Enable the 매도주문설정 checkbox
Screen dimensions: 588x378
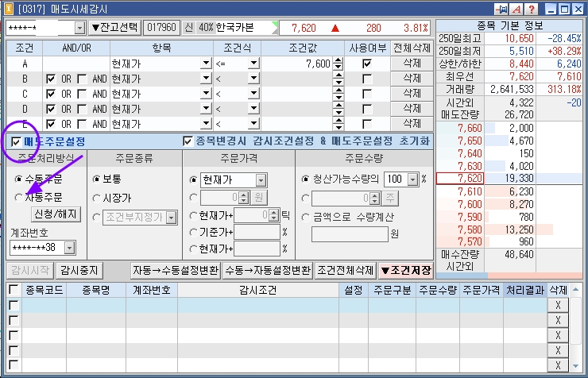click(16, 142)
